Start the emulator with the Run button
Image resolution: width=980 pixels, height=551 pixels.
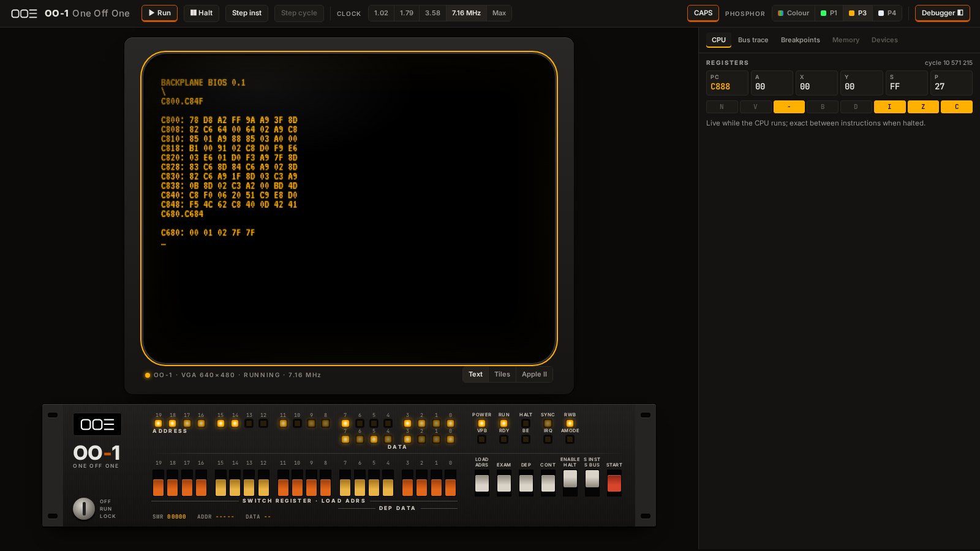pos(159,13)
